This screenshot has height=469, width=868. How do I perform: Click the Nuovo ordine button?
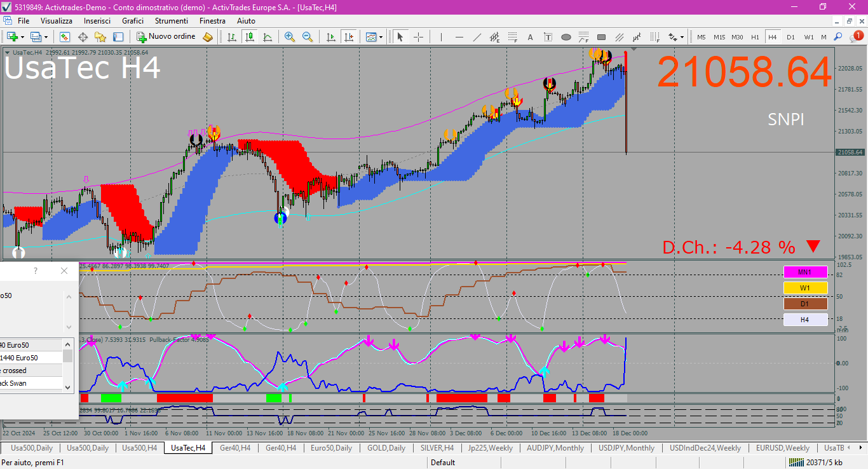point(166,37)
